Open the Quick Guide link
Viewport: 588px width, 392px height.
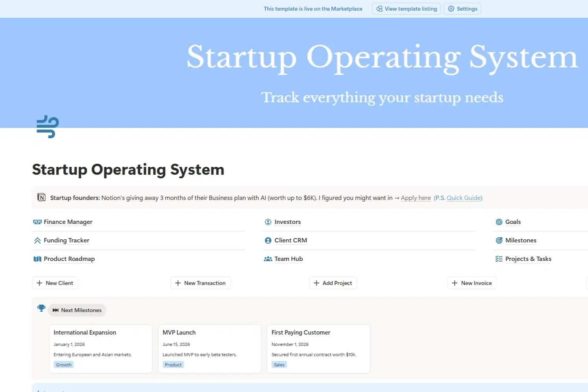tap(464, 198)
